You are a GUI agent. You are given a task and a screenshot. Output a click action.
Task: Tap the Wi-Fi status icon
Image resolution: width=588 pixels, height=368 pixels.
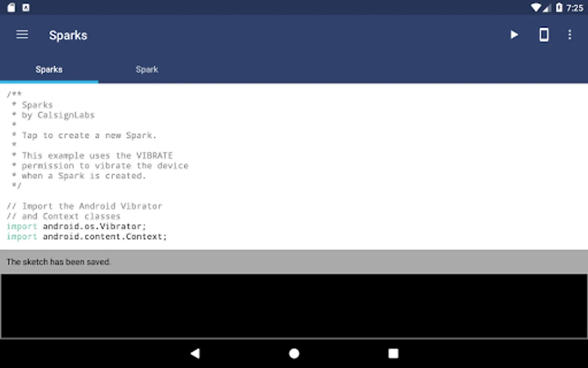(535, 8)
